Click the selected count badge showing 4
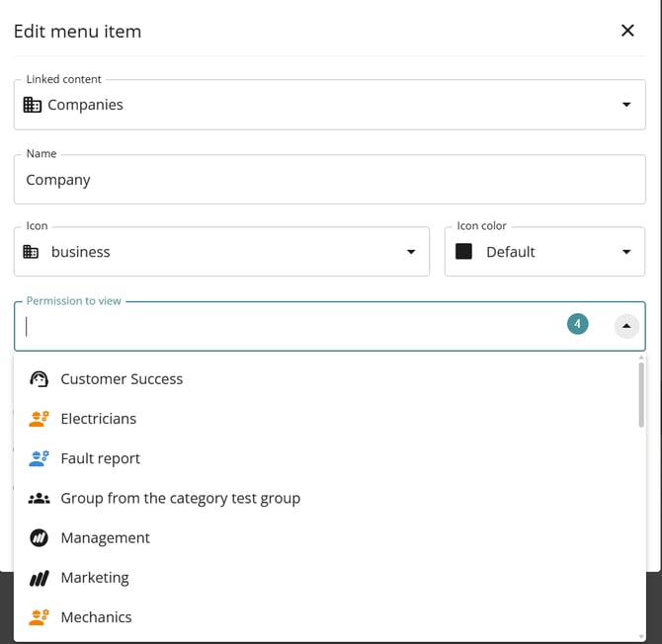662x644 pixels. pyautogui.click(x=577, y=324)
